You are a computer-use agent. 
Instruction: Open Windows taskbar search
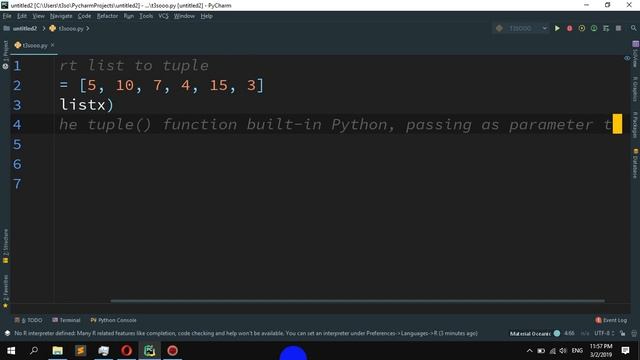34,351
